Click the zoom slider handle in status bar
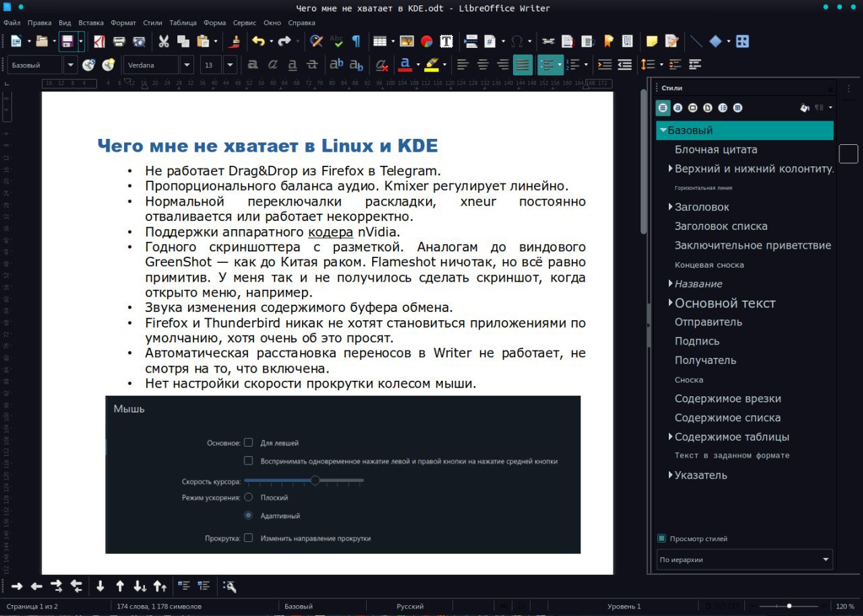This screenshot has height=616, width=863. pyautogui.click(x=789, y=606)
